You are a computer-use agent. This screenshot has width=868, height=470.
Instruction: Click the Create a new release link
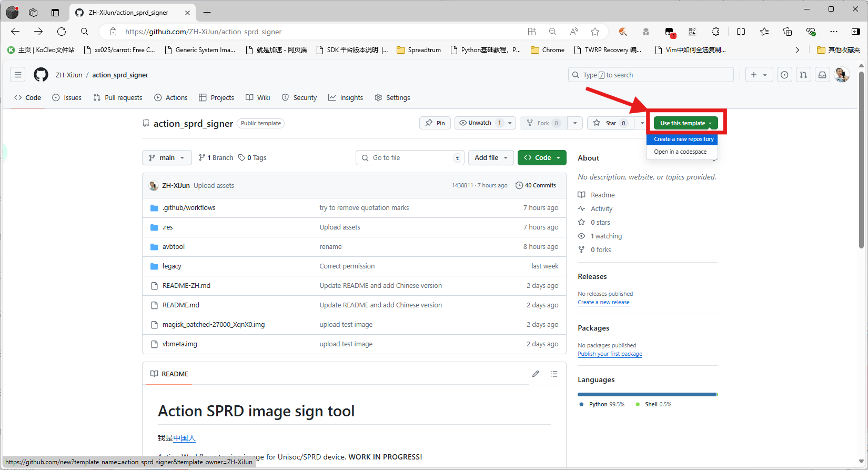click(603, 303)
